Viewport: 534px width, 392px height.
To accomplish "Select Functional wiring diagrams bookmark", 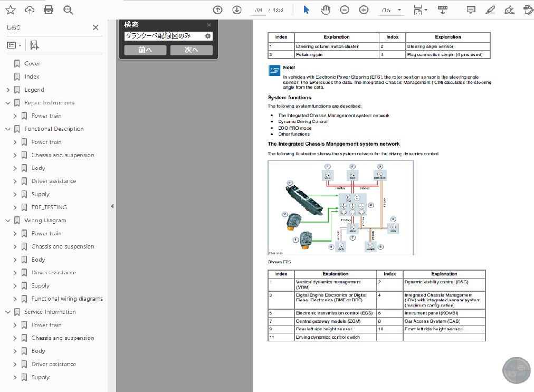I will (67, 299).
